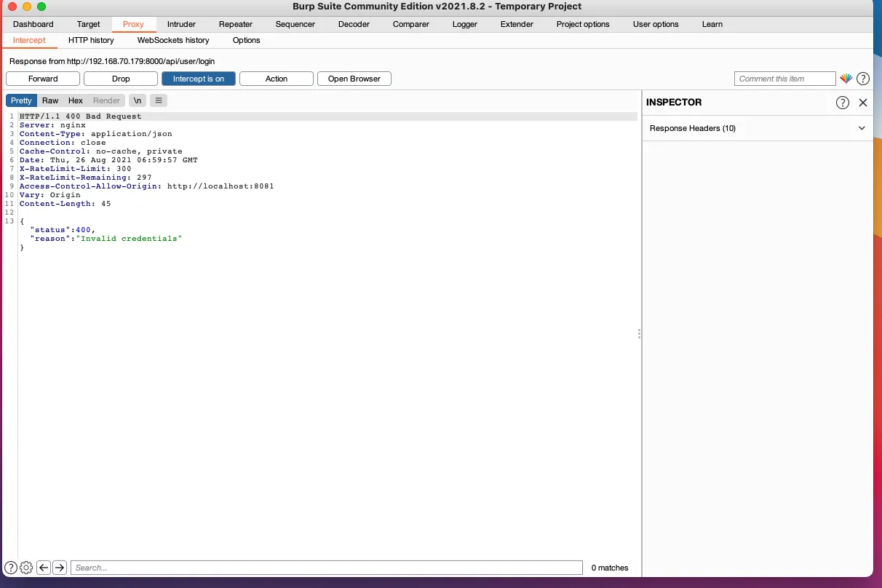The image size is (882, 588).
Task: Click the Open Browser button
Action: [354, 79]
